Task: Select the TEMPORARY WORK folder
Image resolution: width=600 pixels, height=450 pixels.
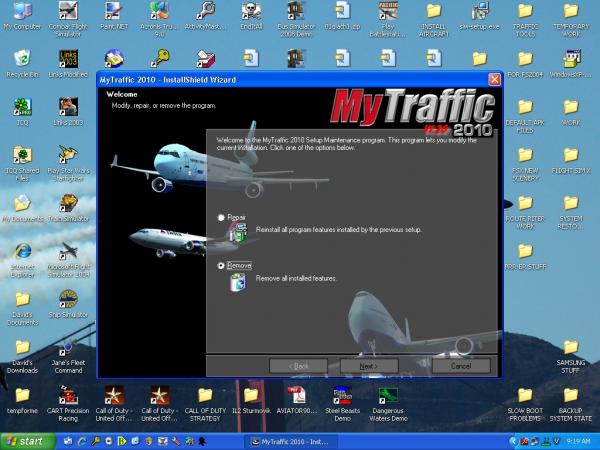Action: [x=571, y=19]
